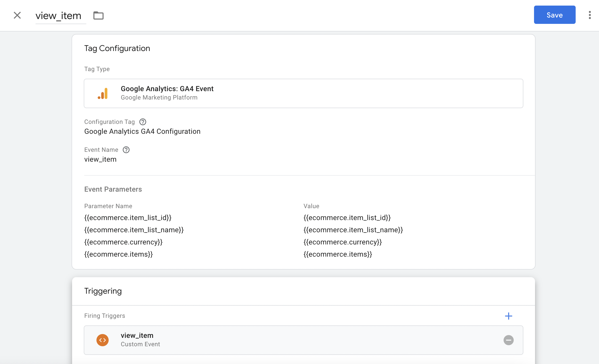Click value {{ecommerce.items}}
The image size is (599, 364).
pyautogui.click(x=338, y=254)
